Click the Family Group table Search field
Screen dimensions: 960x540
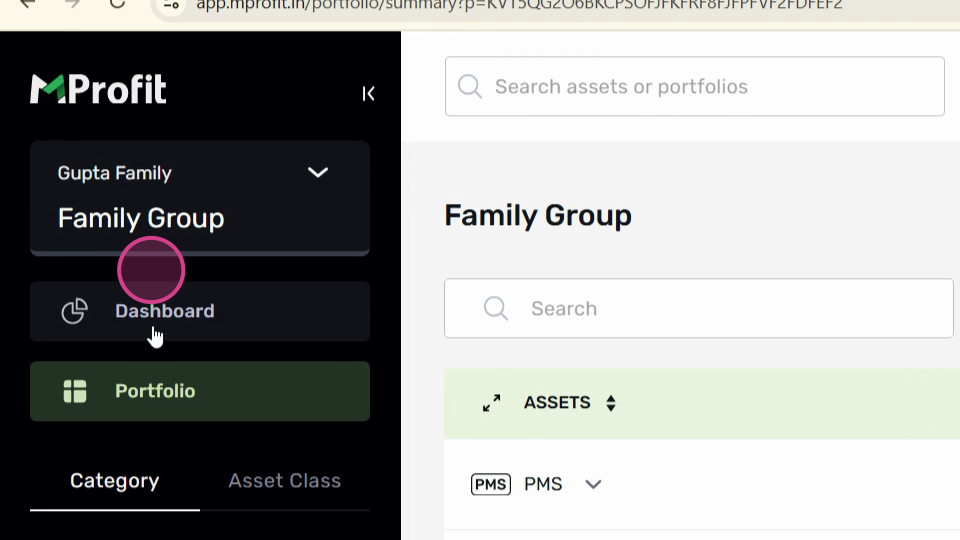(x=699, y=308)
